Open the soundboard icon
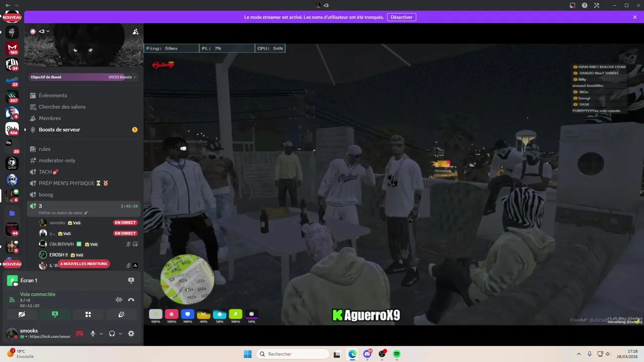 point(121,314)
